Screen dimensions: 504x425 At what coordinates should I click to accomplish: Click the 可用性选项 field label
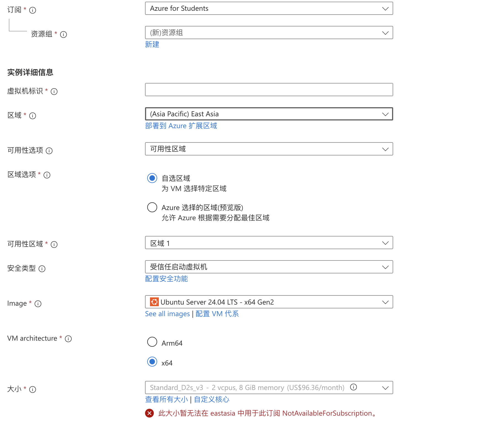click(25, 150)
